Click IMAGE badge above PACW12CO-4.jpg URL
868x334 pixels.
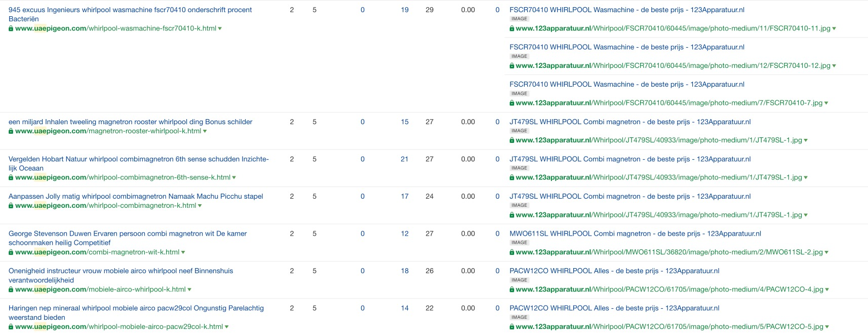(519, 280)
